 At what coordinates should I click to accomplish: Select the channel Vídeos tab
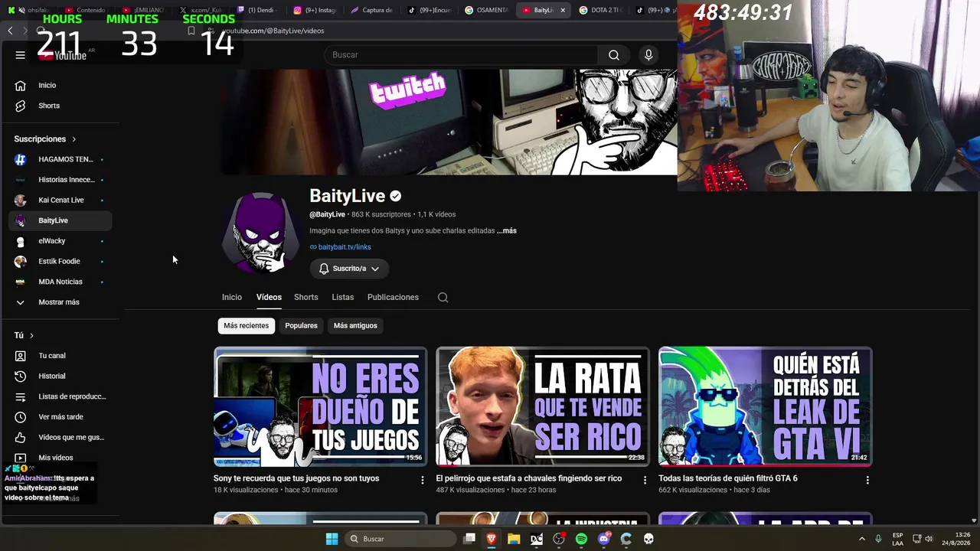pos(269,298)
